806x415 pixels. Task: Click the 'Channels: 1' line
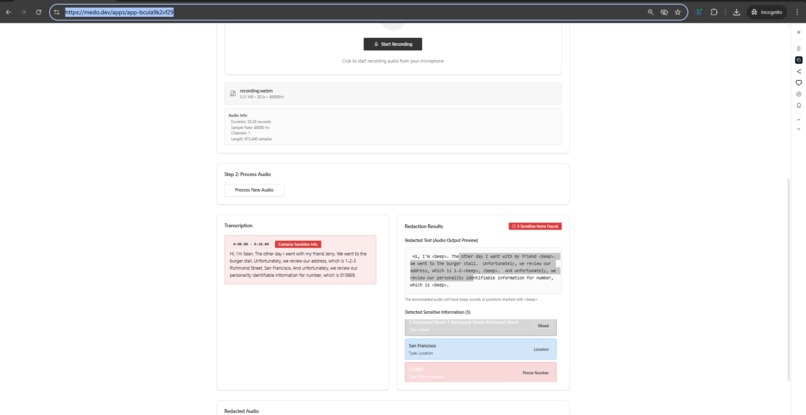point(240,133)
